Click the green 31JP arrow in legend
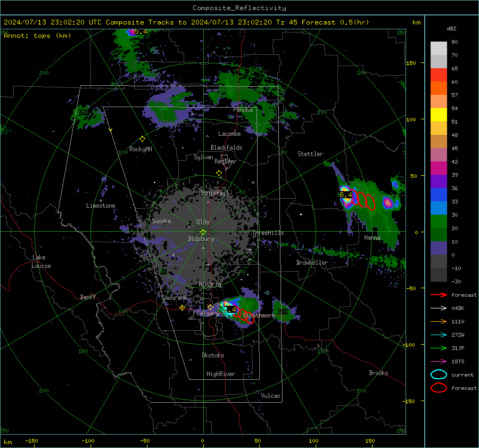Viewport: 479px width, 448px height. click(439, 348)
